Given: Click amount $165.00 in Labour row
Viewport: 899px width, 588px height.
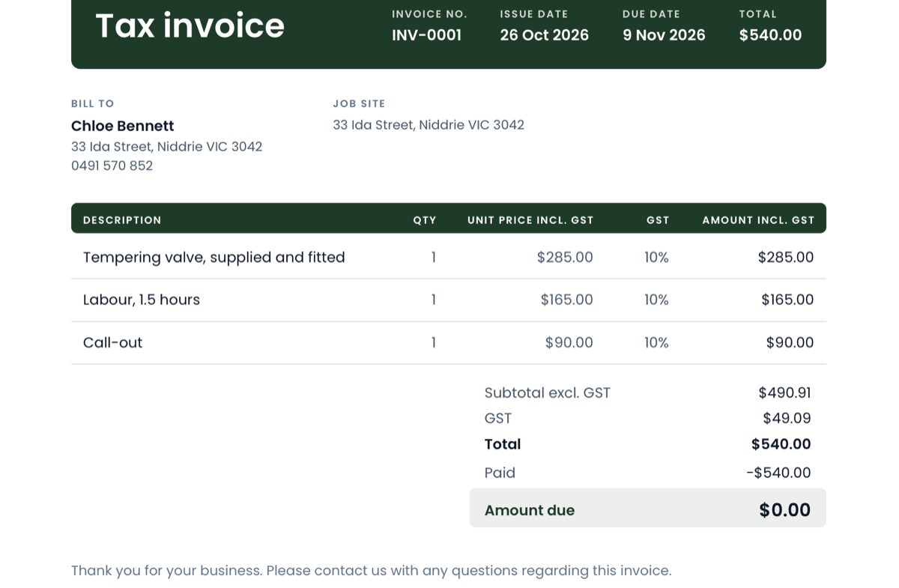Looking at the screenshot, I should (788, 300).
